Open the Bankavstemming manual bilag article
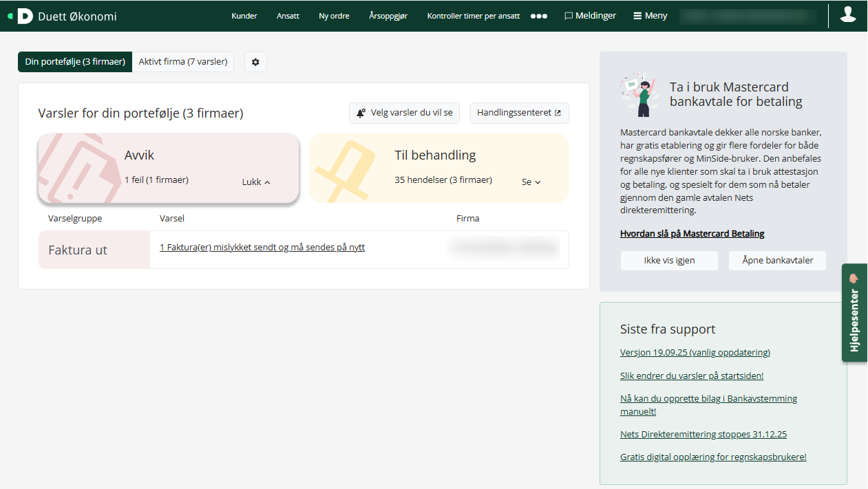The width and height of the screenshot is (868, 489). (x=708, y=405)
